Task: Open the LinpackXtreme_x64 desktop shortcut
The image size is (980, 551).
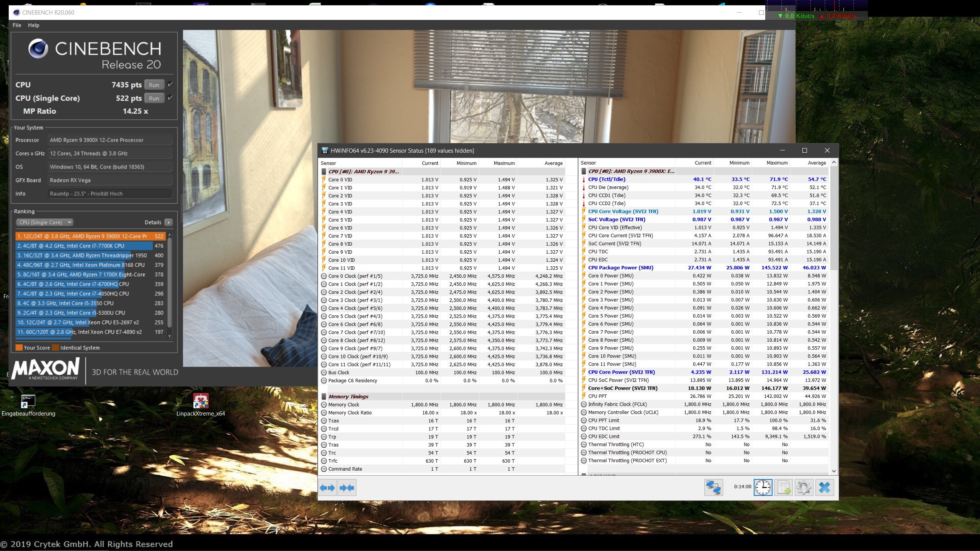Action: pyautogui.click(x=201, y=401)
